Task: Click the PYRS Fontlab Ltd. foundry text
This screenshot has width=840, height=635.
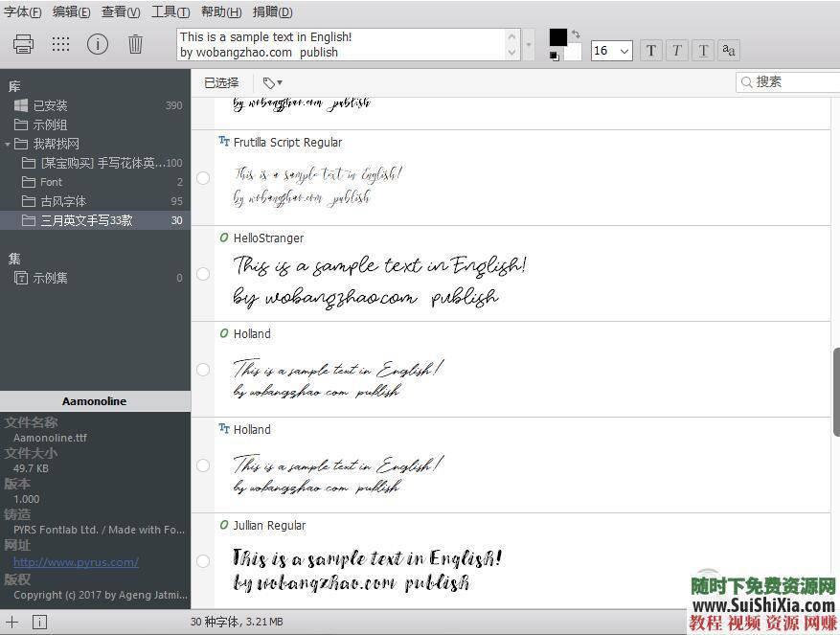Action: [x=99, y=530]
